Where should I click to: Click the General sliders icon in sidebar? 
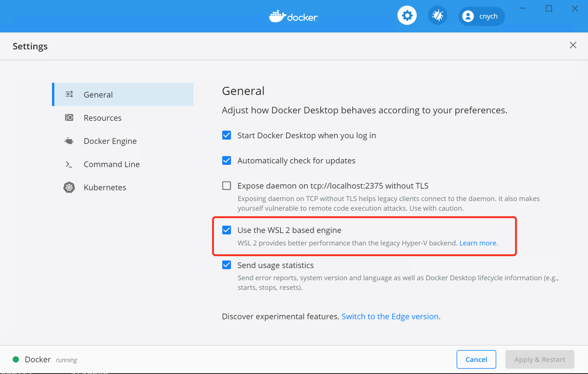click(69, 94)
